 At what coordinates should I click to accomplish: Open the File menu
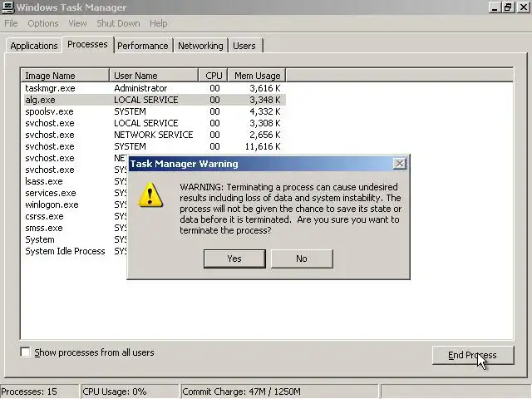pos(11,23)
